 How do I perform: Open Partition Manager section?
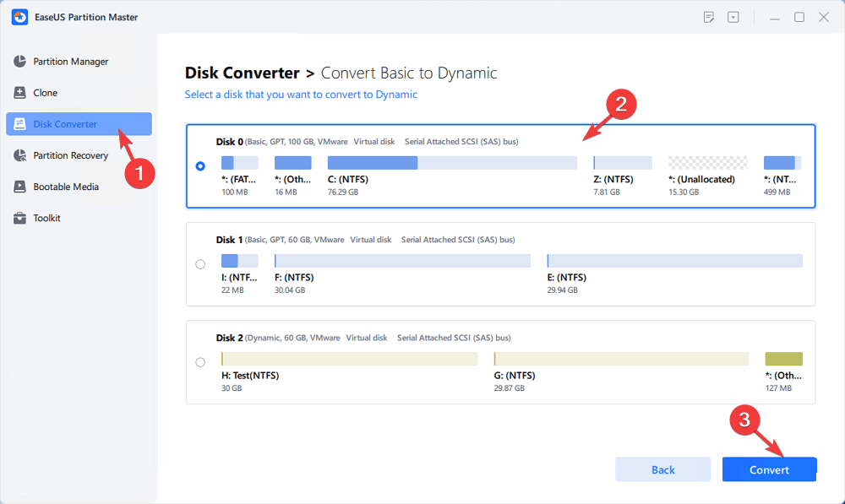(x=79, y=62)
